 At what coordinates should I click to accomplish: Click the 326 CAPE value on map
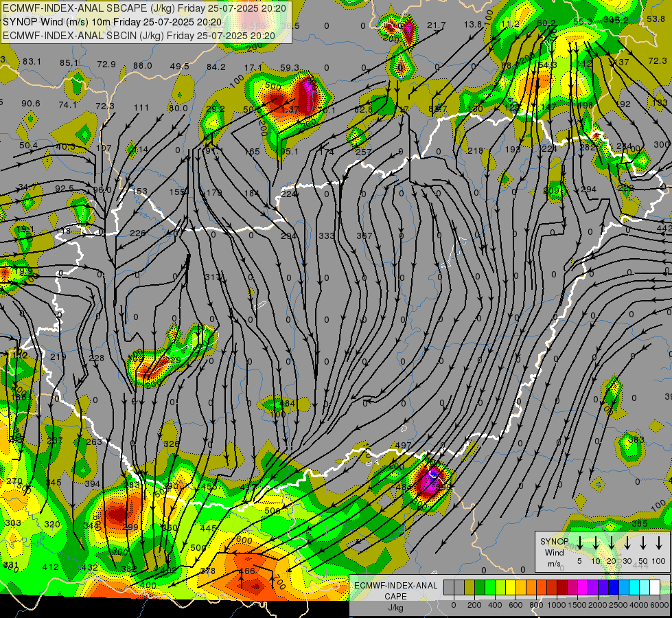point(171,444)
